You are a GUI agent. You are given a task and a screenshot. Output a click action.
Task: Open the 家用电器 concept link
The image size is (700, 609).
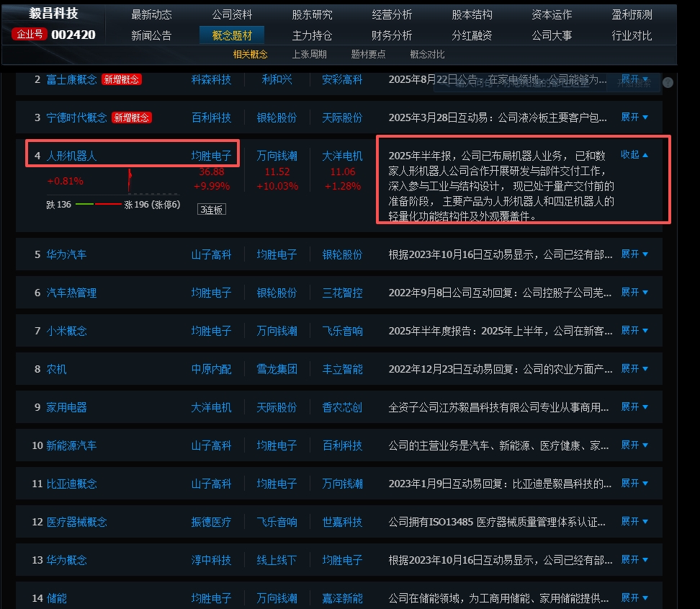tap(66, 407)
